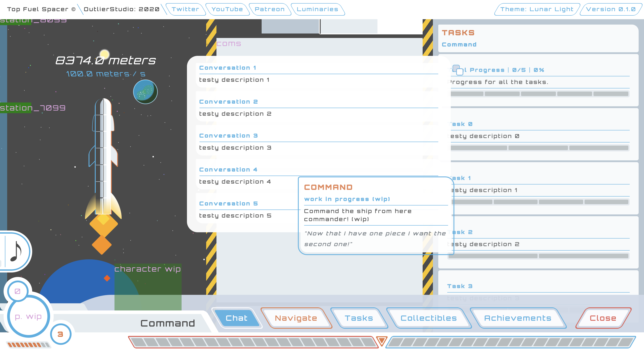Click the Now that I have one piece quote
The height and width of the screenshot is (352, 644).
pyautogui.click(x=375, y=239)
